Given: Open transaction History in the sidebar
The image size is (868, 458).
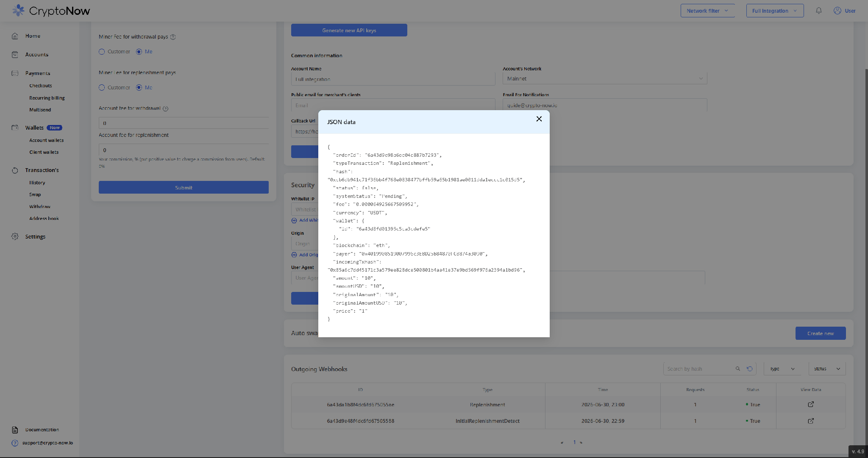Looking at the screenshot, I should 37,183.
